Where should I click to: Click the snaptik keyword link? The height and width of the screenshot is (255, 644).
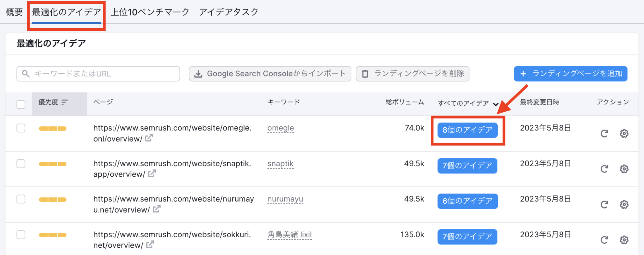(281, 164)
